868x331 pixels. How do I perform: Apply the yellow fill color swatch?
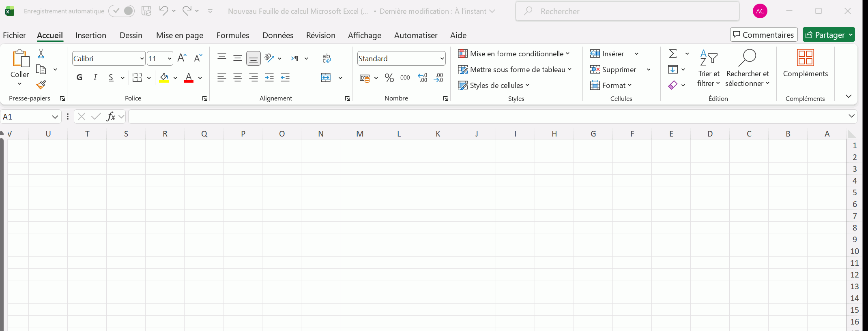click(164, 77)
